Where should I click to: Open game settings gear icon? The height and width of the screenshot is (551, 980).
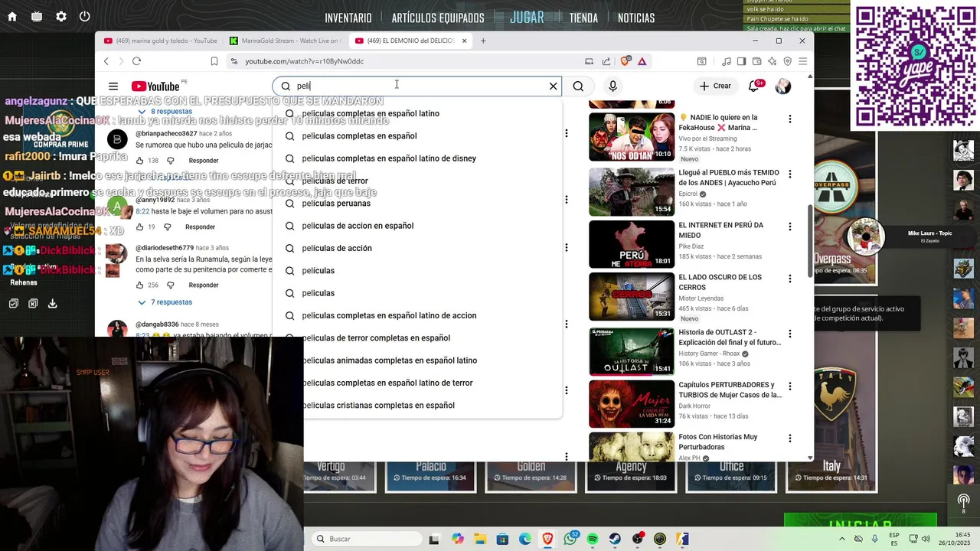pos(61,16)
